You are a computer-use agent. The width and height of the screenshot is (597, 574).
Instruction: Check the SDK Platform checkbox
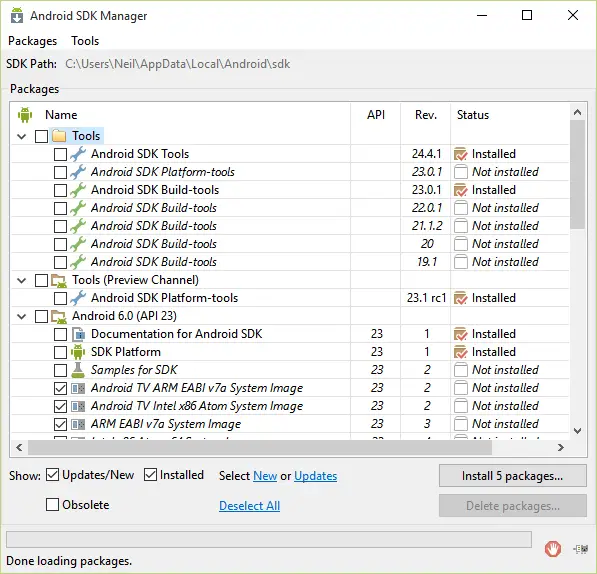coord(60,352)
